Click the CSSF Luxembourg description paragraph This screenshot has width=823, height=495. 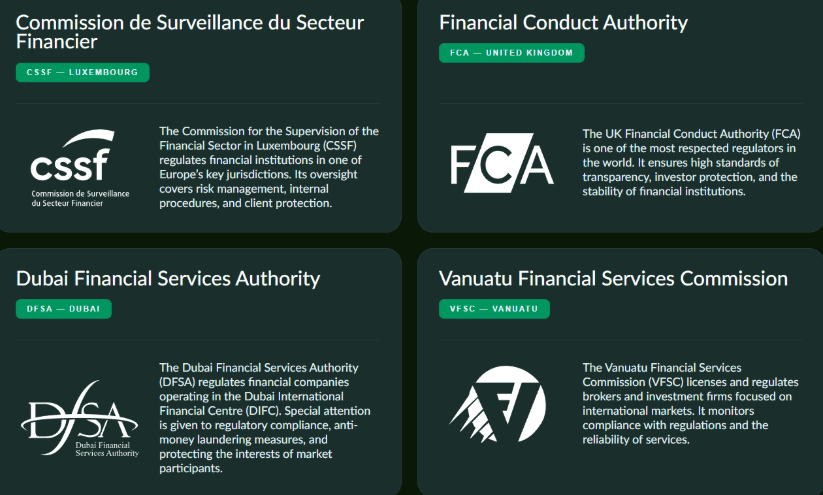click(269, 167)
